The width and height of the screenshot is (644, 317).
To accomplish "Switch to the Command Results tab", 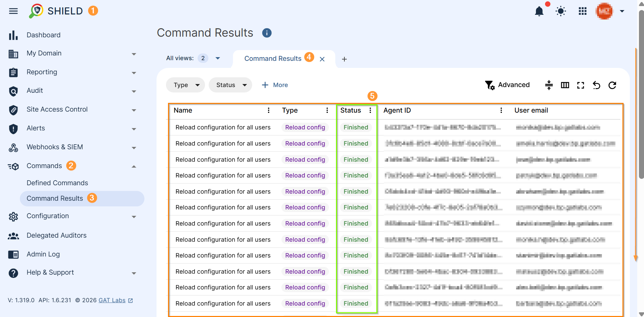I will [x=273, y=58].
